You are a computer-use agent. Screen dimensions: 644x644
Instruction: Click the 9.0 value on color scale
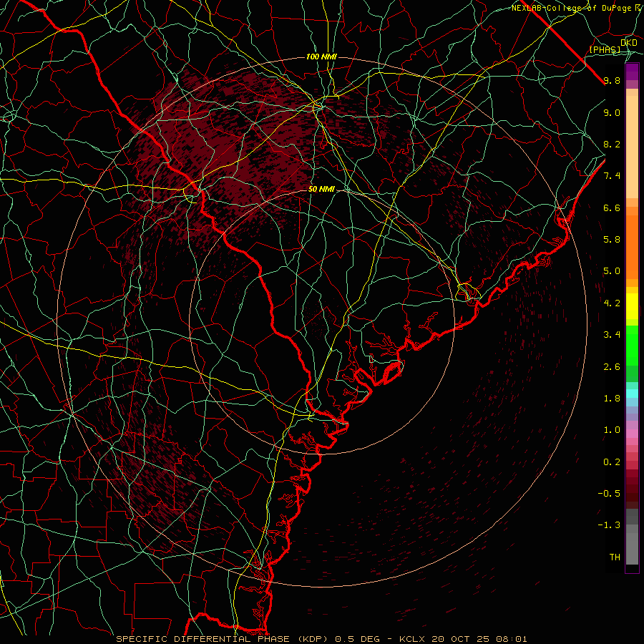click(x=612, y=112)
